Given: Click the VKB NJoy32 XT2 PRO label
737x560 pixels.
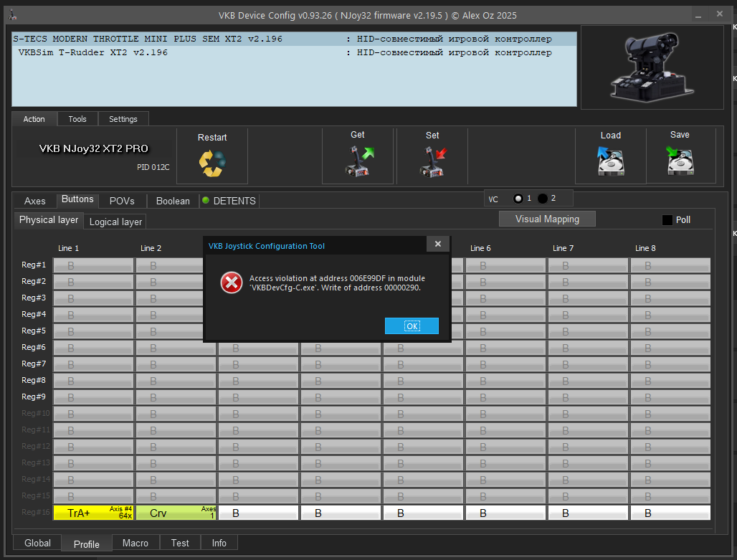Looking at the screenshot, I should (93, 148).
